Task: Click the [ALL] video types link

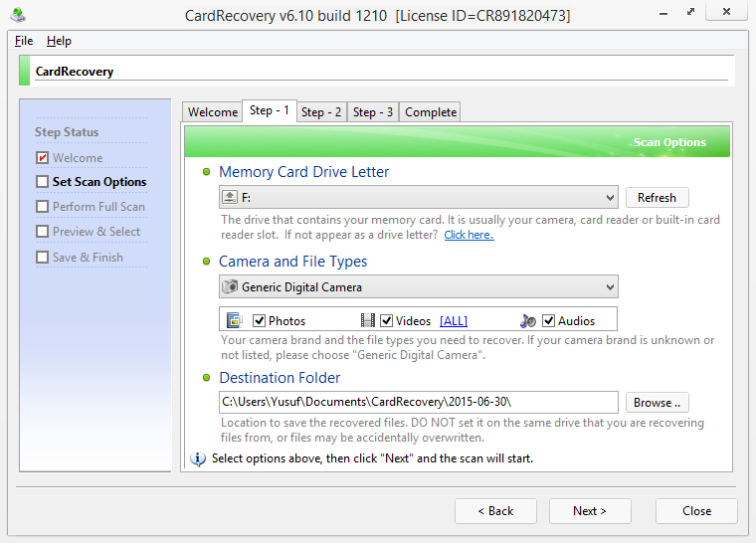Action: 454,320
